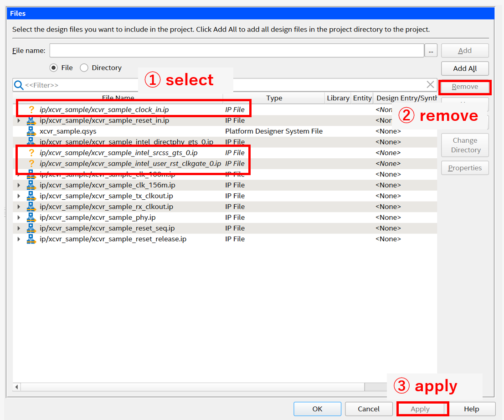Click the warning icon next to xcvr_sample_intel_user_rst_clkgate_0.ip
This screenshot has height=420, width=504.
click(31, 163)
